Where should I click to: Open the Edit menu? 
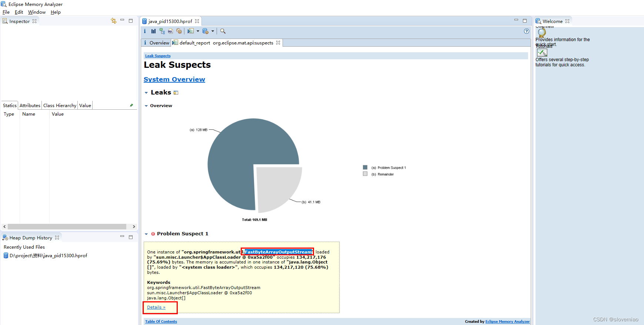[x=19, y=12]
